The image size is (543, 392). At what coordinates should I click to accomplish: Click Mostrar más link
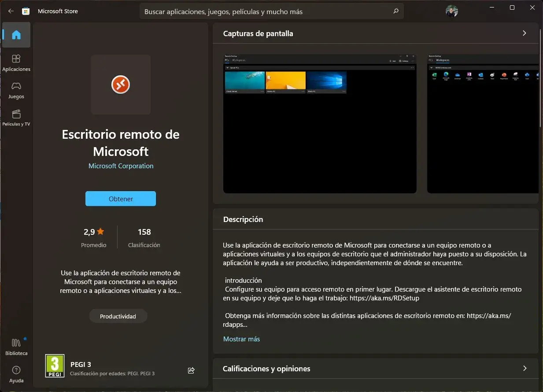click(241, 339)
